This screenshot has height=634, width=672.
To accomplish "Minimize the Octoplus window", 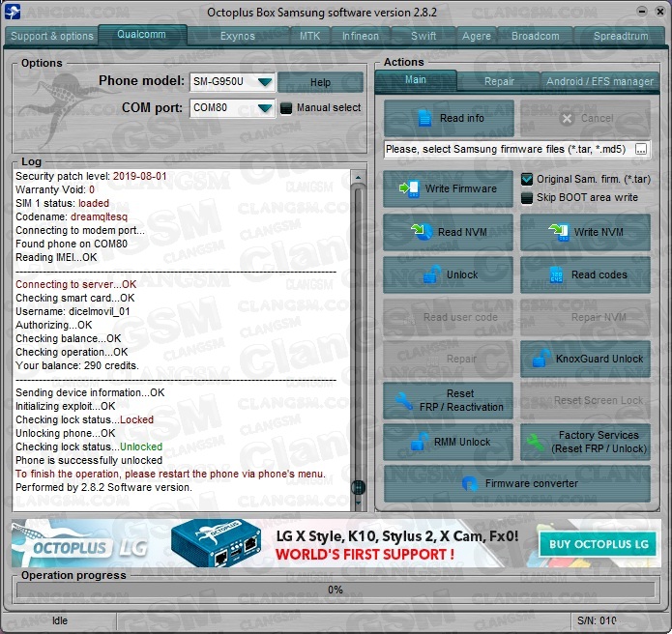I will (x=642, y=12).
